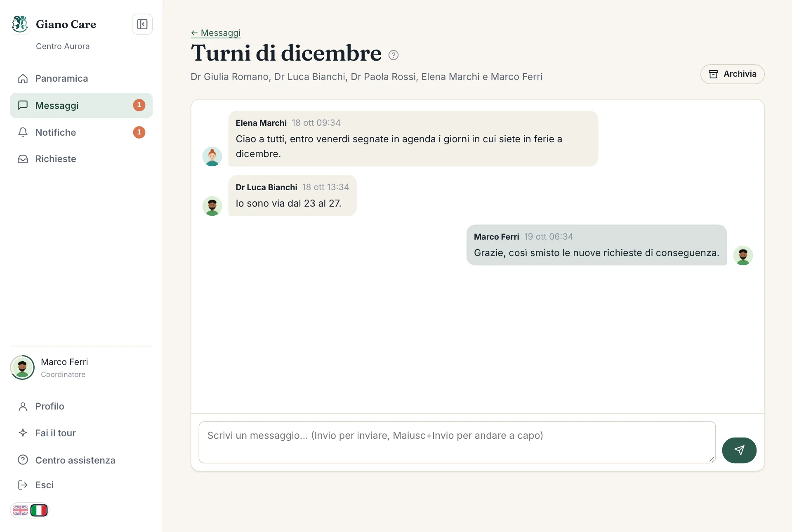
Task: Go to the Messaggi section
Action: pos(81,106)
